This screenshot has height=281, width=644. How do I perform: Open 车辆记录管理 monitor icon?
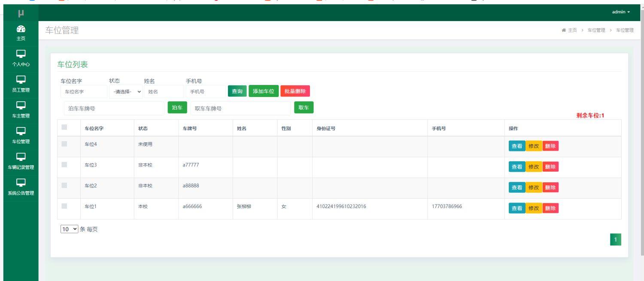click(x=21, y=157)
